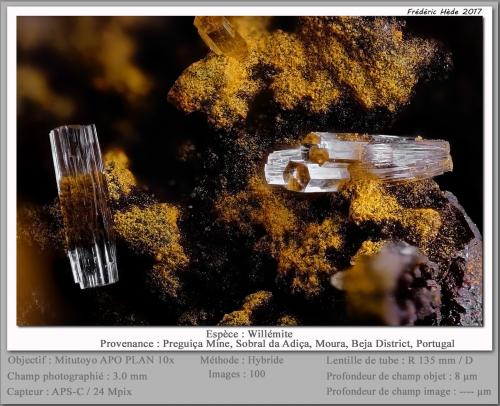Viewport: 500px width, 406px height.
Task: Click 'Méthode : Hybride' text
Action: [x=242, y=360]
